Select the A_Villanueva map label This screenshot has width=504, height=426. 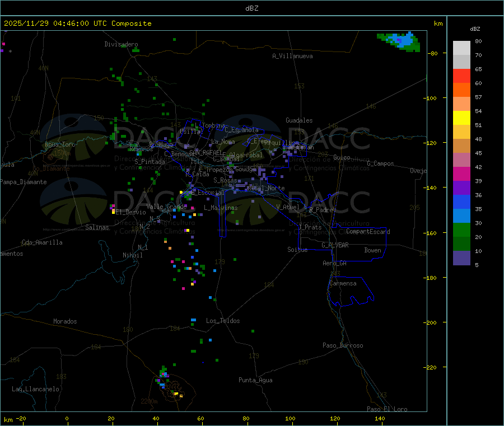[292, 56]
